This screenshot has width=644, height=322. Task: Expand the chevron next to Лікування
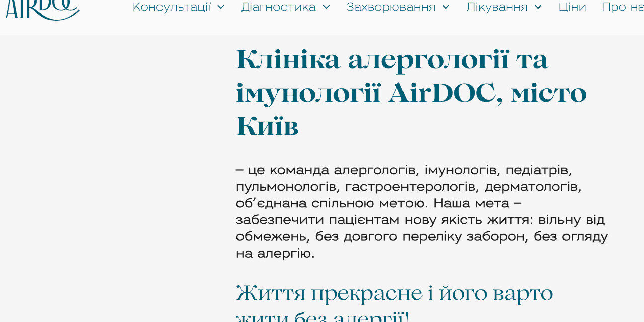pos(538,7)
